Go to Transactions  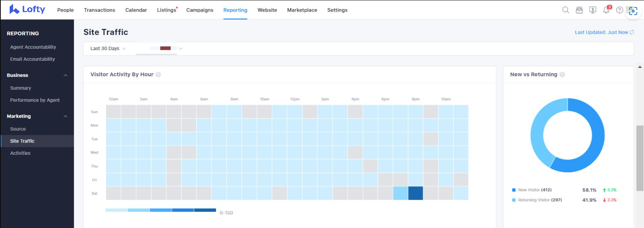click(x=99, y=10)
